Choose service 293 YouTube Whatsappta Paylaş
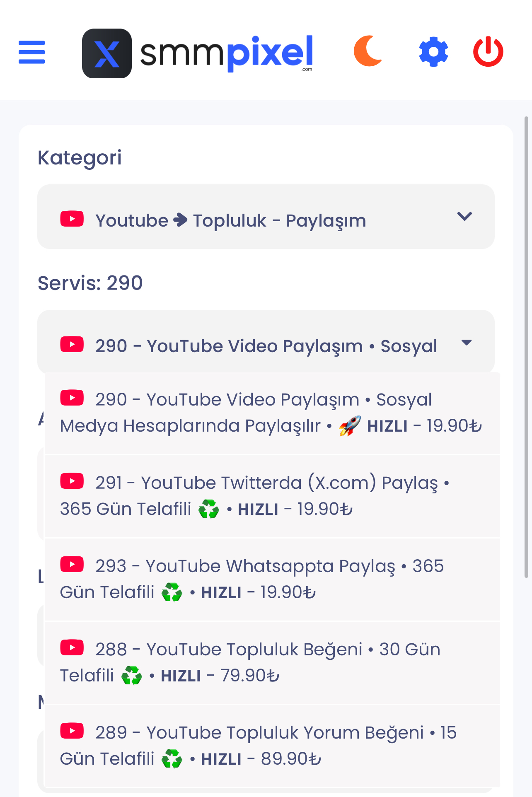Image resolution: width=532 pixels, height=797 pixels. 272,579
